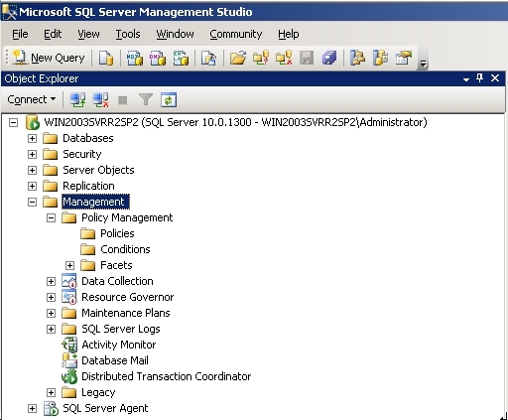The width and height of the screenshot is (508, 420).
Task: Select the Security tree item
Action: tap(82, 154)
